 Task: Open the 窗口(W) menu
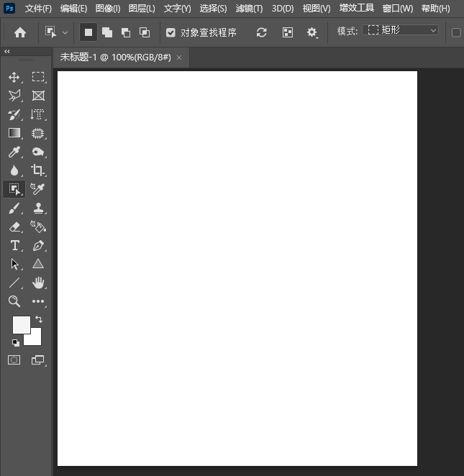398,8
